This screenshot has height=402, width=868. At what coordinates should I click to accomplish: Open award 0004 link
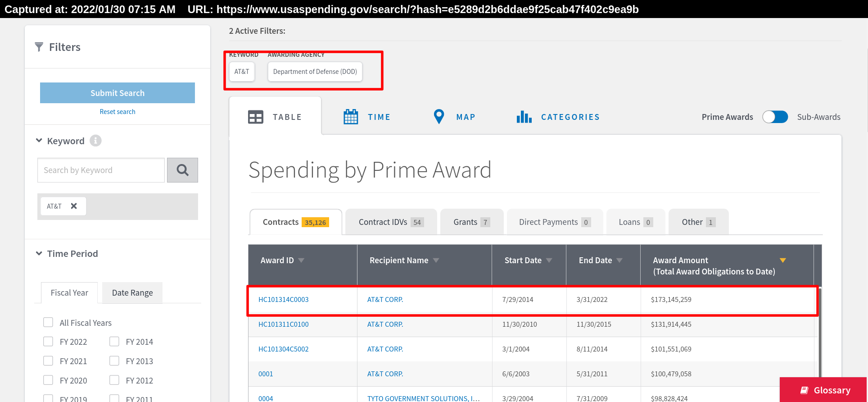(266, 398)
